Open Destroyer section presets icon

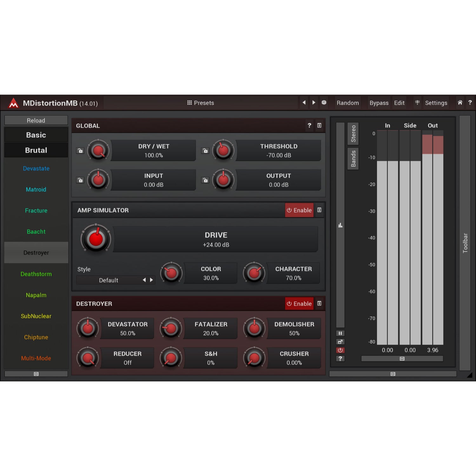coord(319,304)
